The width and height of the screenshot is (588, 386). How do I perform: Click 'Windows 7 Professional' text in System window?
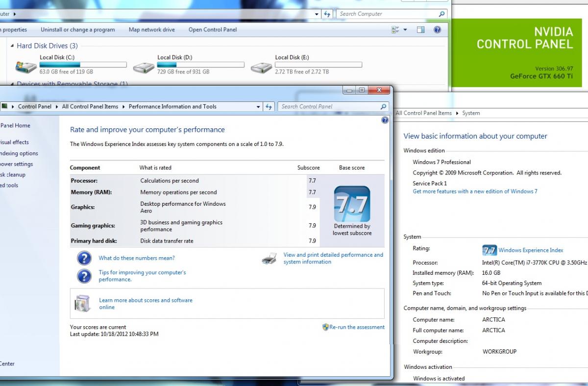[x=441, y=162]
